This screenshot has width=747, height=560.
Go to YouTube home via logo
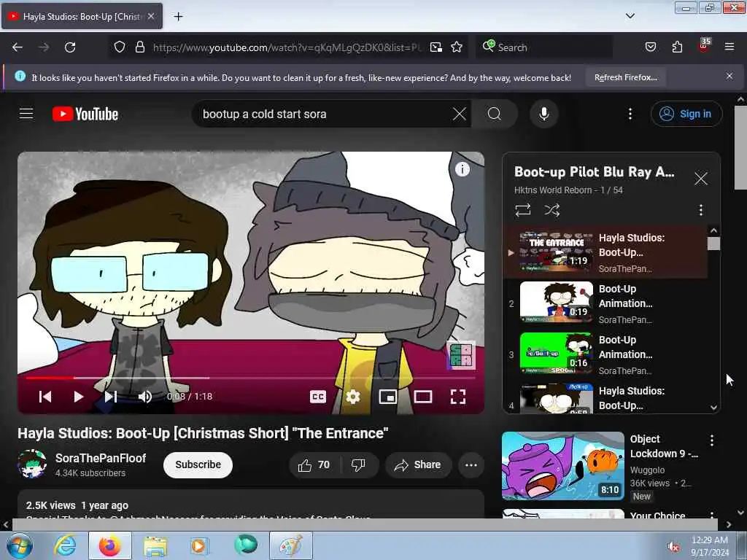coord(85,114)
